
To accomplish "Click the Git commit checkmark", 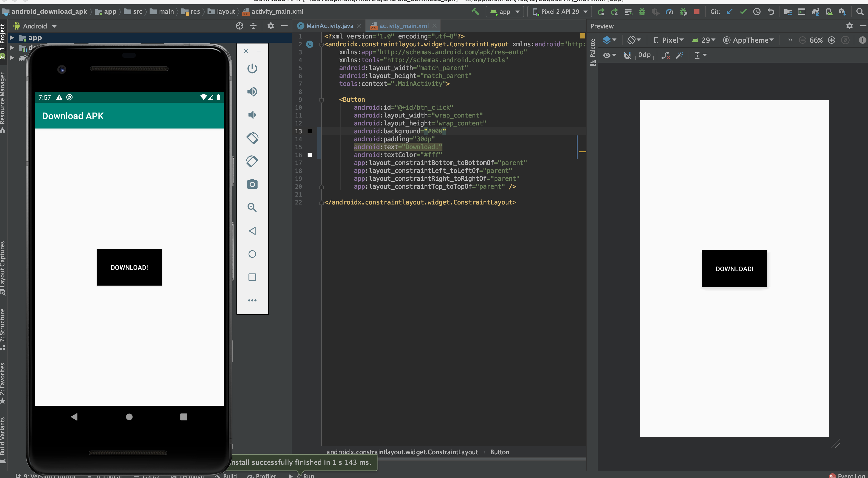I will coord(743,12).
